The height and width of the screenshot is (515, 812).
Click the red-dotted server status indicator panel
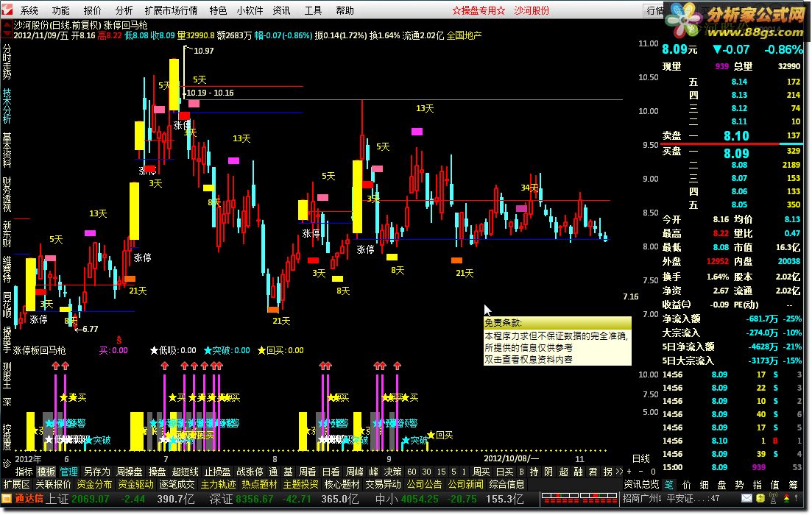pos(579,498)
